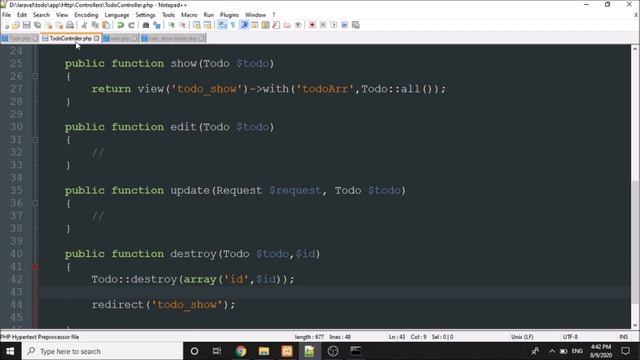Click the taskbar search box
The height and width of the screenshot is (360, 640).
[x=102, y=351]
